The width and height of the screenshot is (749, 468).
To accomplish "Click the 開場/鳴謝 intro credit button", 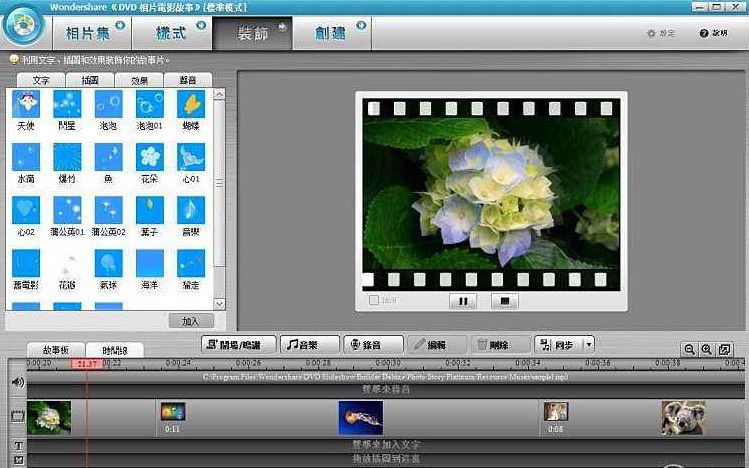I will pos(239,344).
